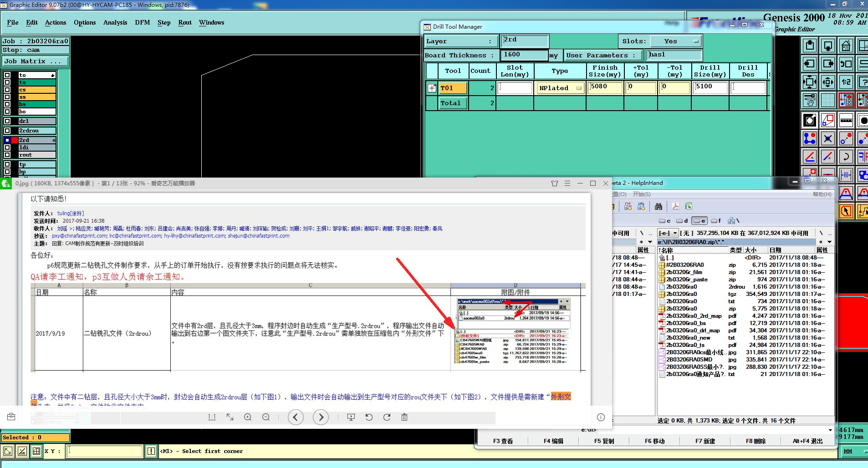Click the 1:1 actual size icon in image viewer
868x468 pixels.
click(212, 417)
